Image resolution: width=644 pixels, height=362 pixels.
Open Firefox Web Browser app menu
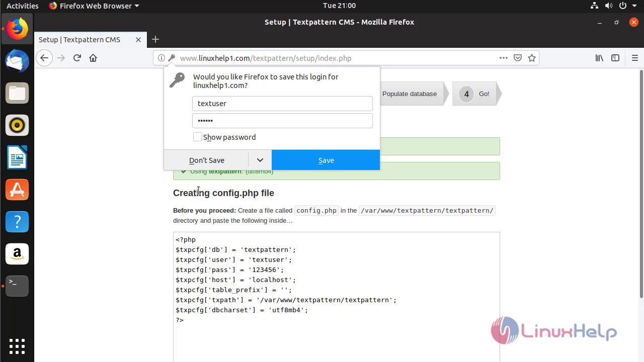[x=94, y=6]
